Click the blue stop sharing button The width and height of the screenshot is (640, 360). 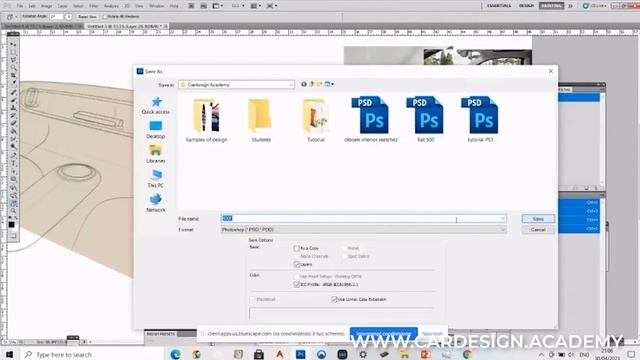coord(383,333)
